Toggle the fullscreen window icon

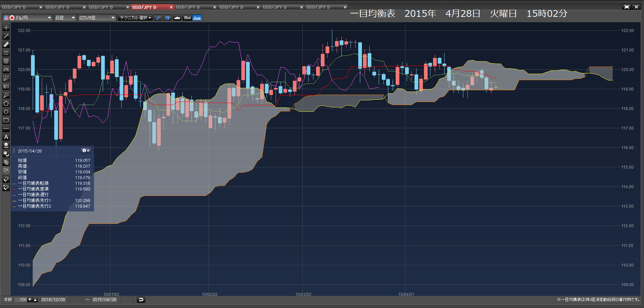[626, 7]
